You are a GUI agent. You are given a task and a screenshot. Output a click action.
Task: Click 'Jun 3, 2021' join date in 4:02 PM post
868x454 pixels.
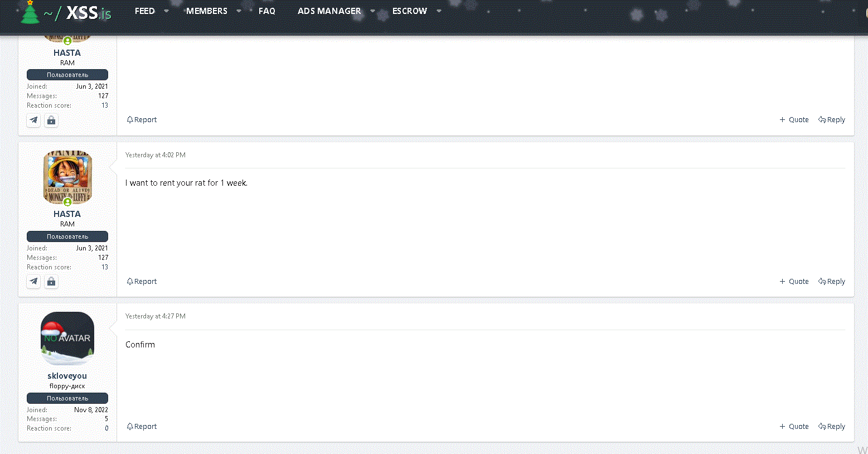coord(92,248)
